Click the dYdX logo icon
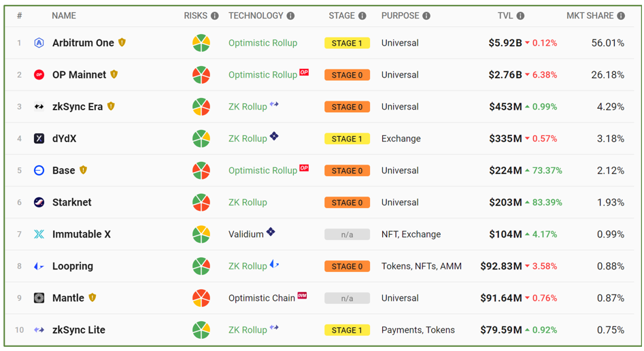Image resolution: width=644 pixels, height=351 pixels. [x=39, y=139]
